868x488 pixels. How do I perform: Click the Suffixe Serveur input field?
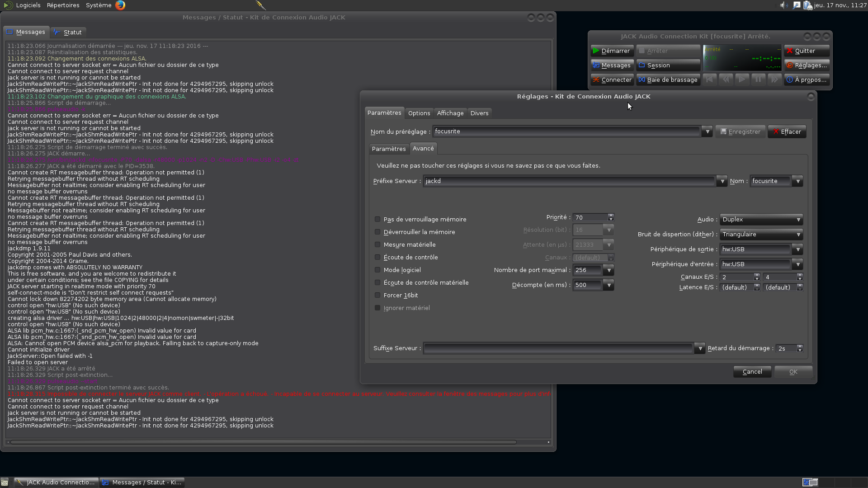click(558, 348)
